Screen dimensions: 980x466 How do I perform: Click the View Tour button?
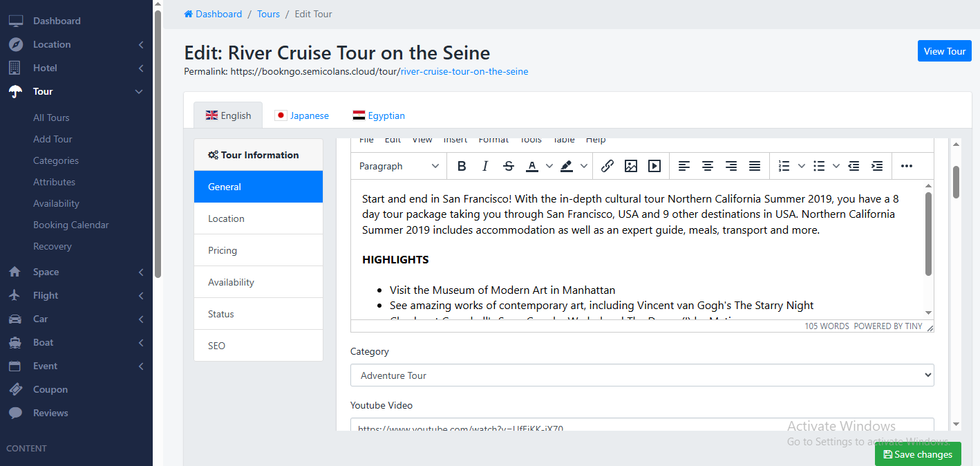(945, 51)
